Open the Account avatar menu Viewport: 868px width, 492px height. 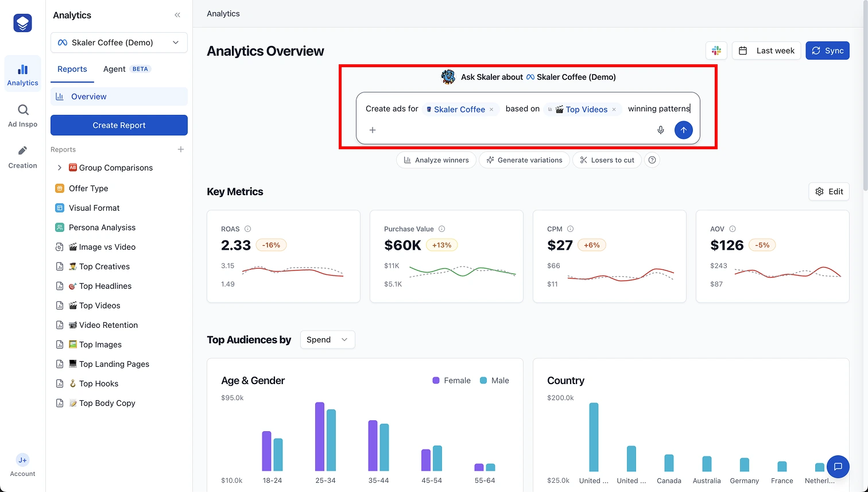pyautogui.click(x=22, y=466)
